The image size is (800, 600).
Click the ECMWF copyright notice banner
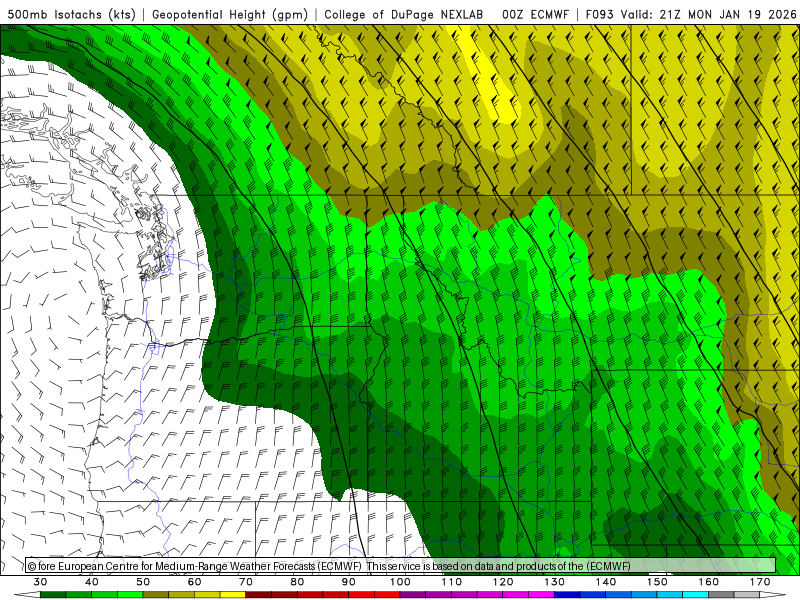[401, 565]
